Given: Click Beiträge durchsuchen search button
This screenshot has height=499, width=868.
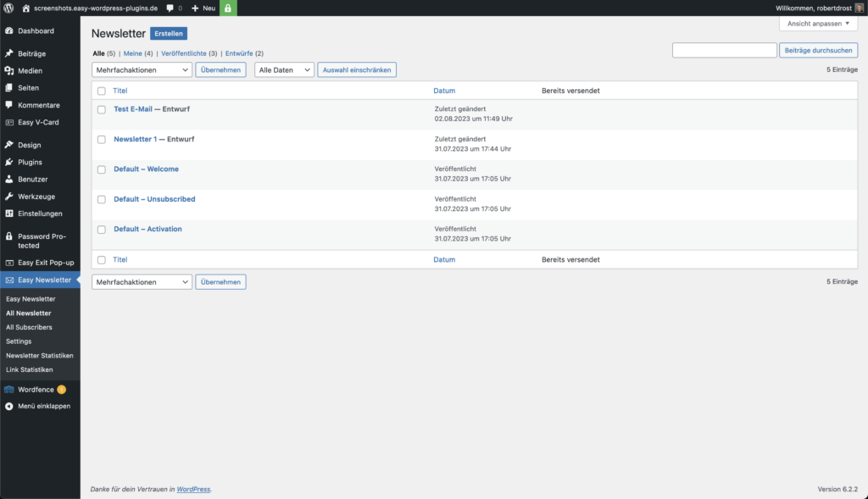Looking at the screenshot, I should pyautogui.click(x=818, y=50).
